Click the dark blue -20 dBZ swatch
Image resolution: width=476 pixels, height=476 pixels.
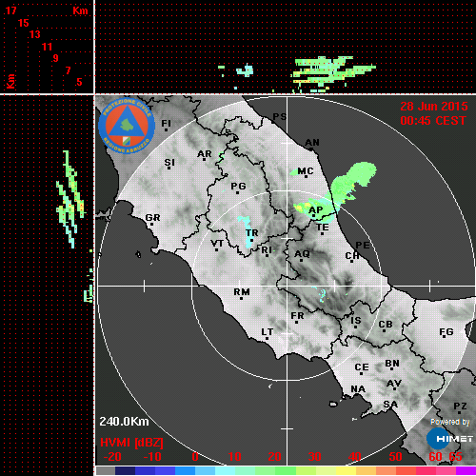(126, 470)
